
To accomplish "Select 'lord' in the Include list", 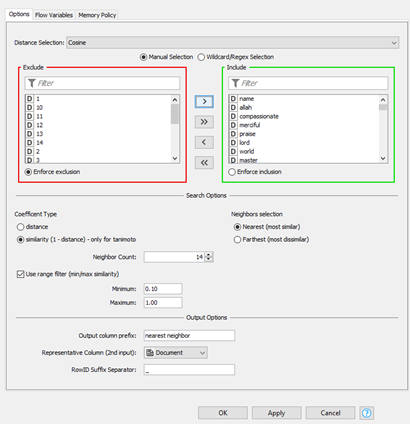I will (x=304, y=143).
